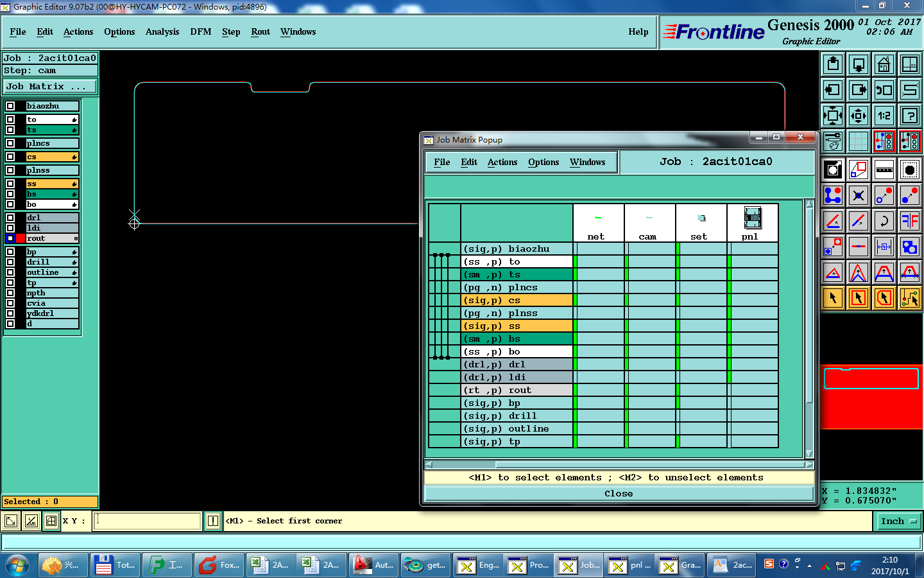
Task: Click the zoom in expanding arrows icon
Action: pos(833,116)
